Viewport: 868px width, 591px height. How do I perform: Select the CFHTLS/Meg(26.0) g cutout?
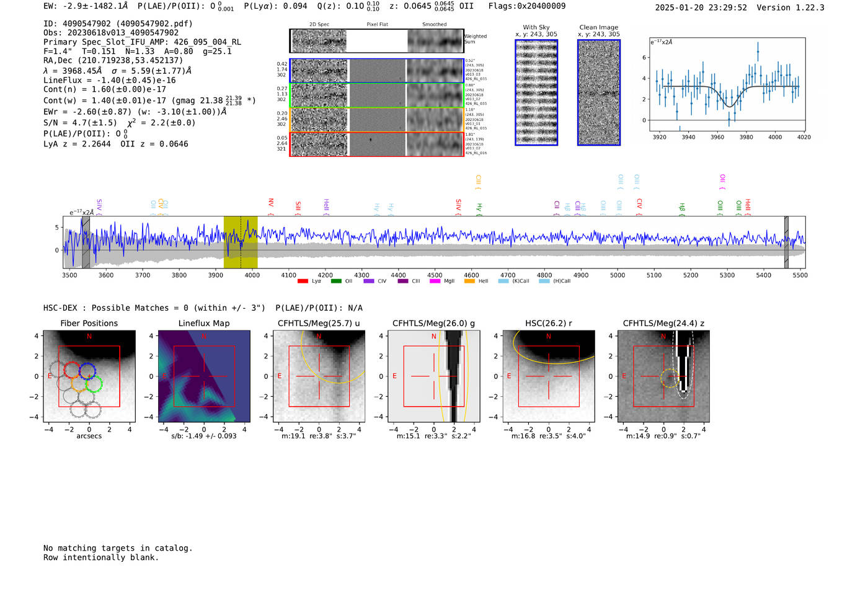[434, 376]
